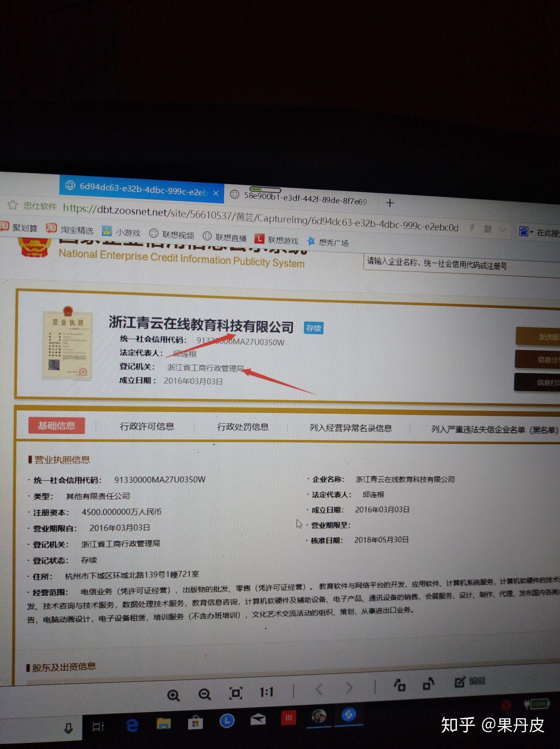Open the avatar photo app on taskbar

click(x=319, y=716)
